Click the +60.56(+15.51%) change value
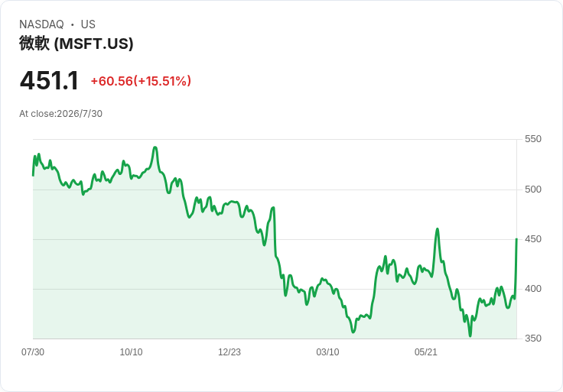Viewport: 563px width, 392px height. tap(141, 81)
